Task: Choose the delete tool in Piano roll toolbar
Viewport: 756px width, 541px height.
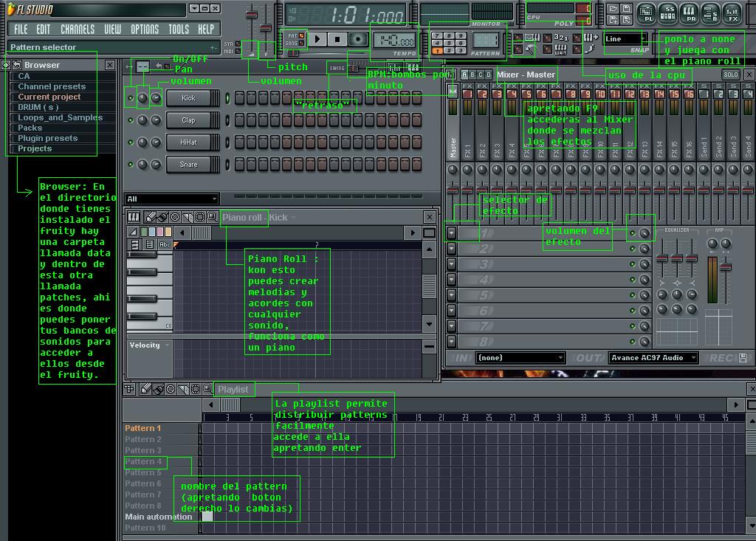Action: (x=175, y=218)
